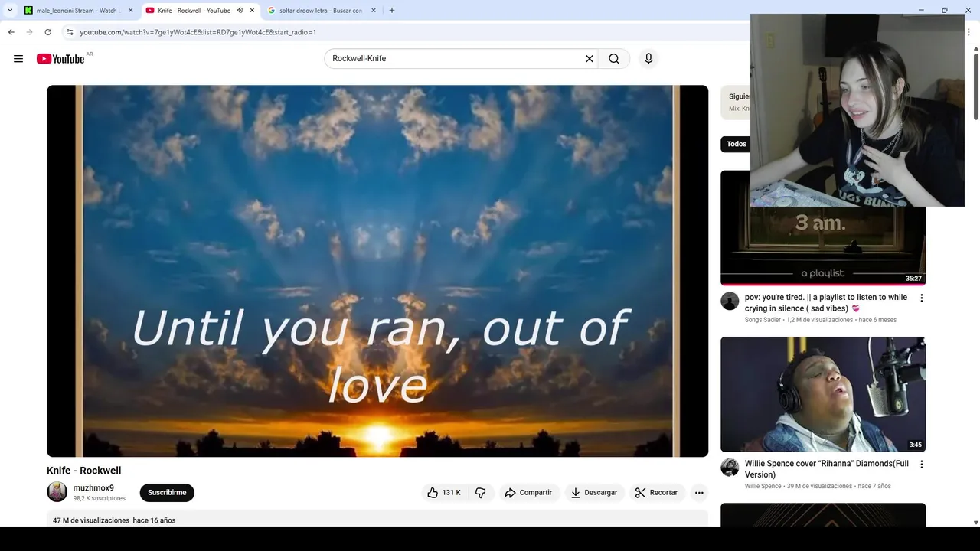Close the soltar droow letra tab
Image resolution: width=980 pixels, height=551 pixels.
point(374,11)
